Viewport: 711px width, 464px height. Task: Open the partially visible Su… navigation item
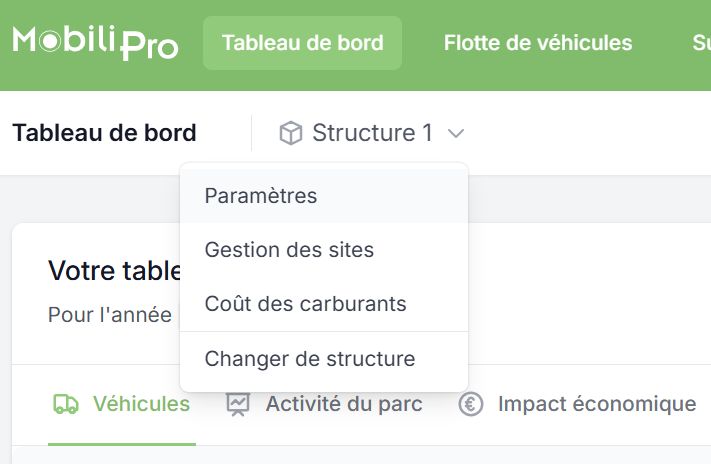tap(701, 43)
